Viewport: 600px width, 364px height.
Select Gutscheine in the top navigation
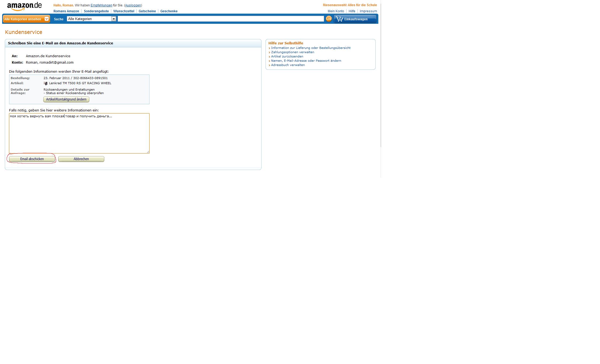point(147,11)
